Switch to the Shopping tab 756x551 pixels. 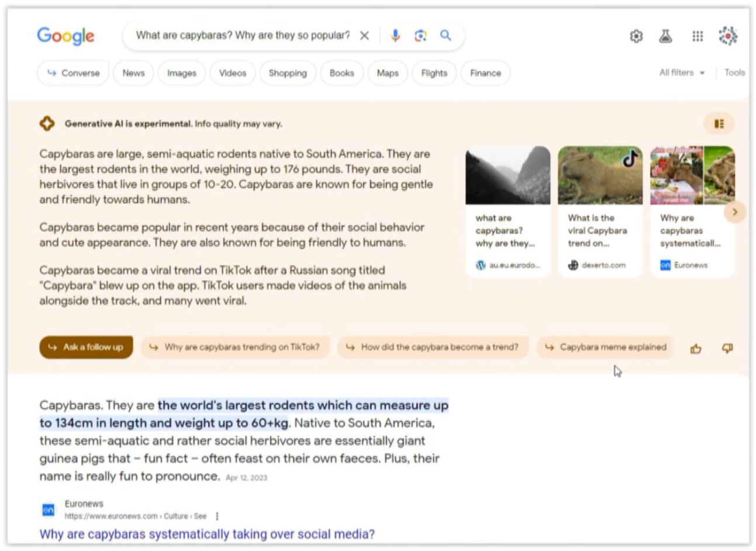(288, 73)
